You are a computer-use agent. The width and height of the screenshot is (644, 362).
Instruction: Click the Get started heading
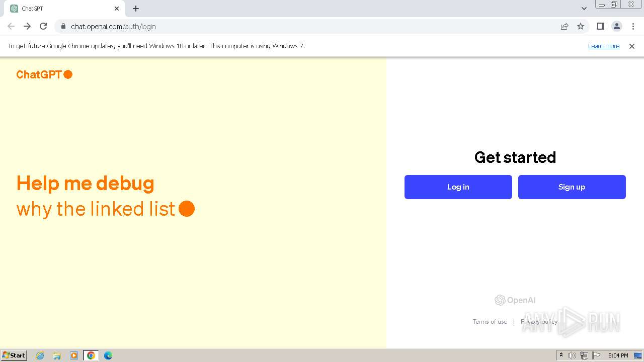tap(515, 157)
